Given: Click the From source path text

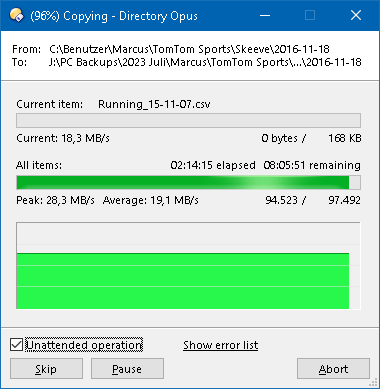Looking at the screenshot, I should (x=189, y=49).
